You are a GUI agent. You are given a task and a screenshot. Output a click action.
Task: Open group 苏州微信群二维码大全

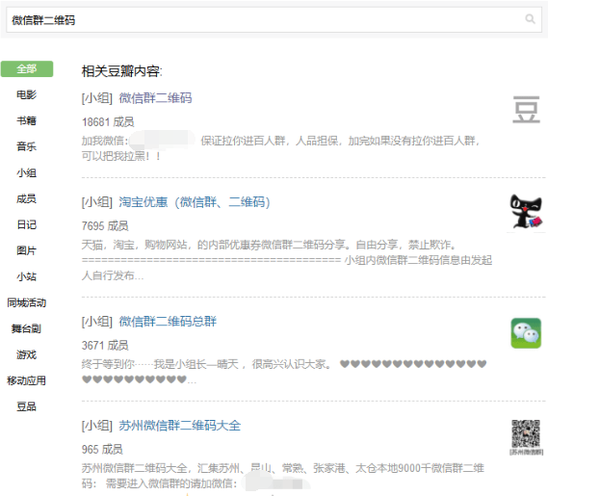[179, 426]
